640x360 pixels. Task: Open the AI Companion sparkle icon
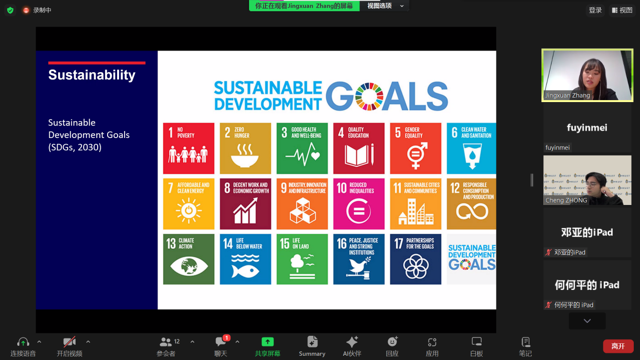click(352, 342)
